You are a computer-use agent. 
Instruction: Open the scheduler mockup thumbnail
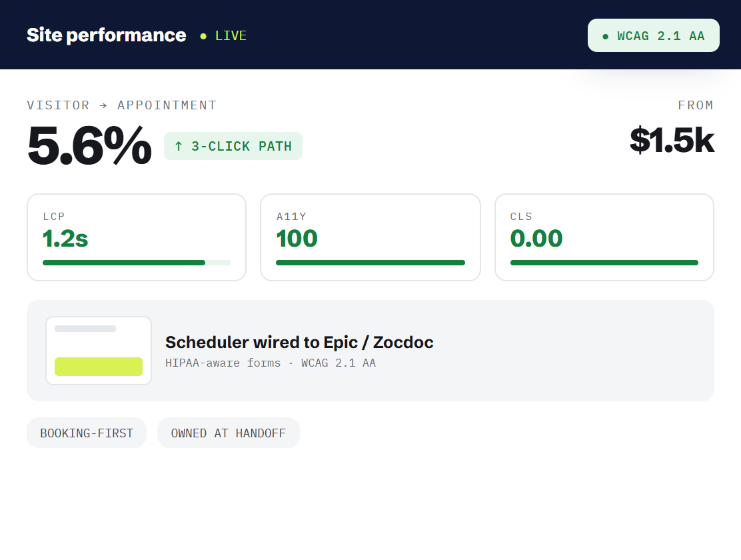99,351
